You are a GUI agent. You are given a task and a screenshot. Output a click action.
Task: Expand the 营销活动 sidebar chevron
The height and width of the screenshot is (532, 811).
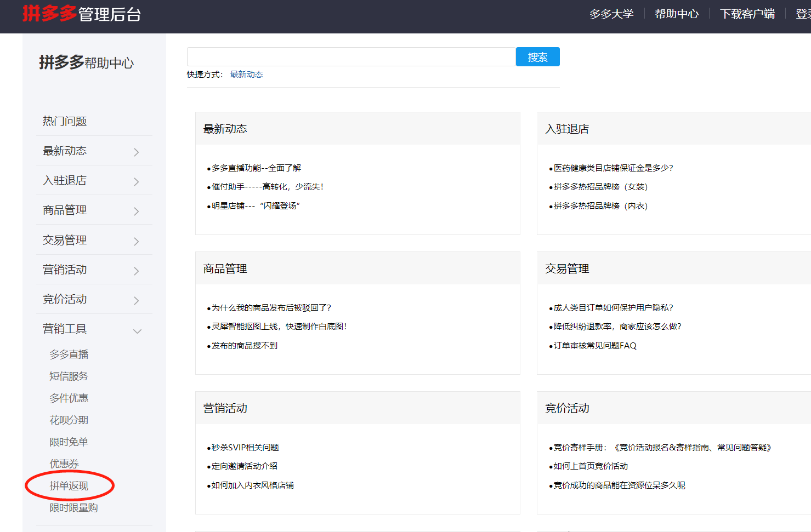(137, 271)
